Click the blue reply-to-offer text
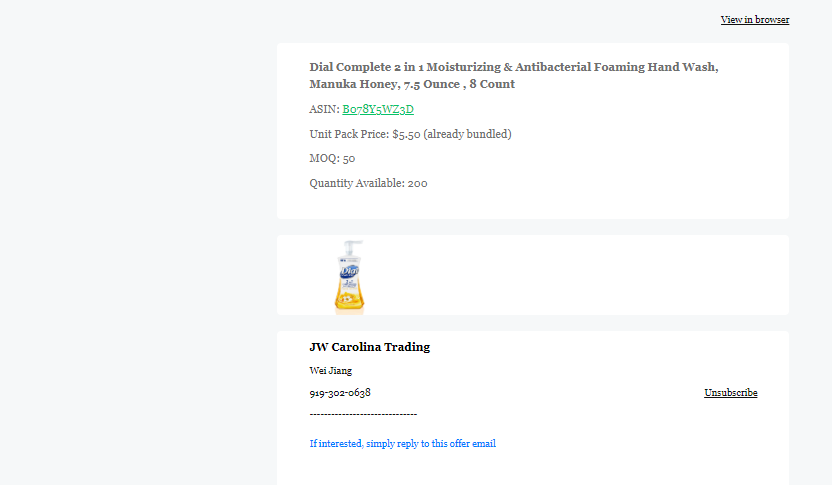Screen dimensions: 832x485 403,444
